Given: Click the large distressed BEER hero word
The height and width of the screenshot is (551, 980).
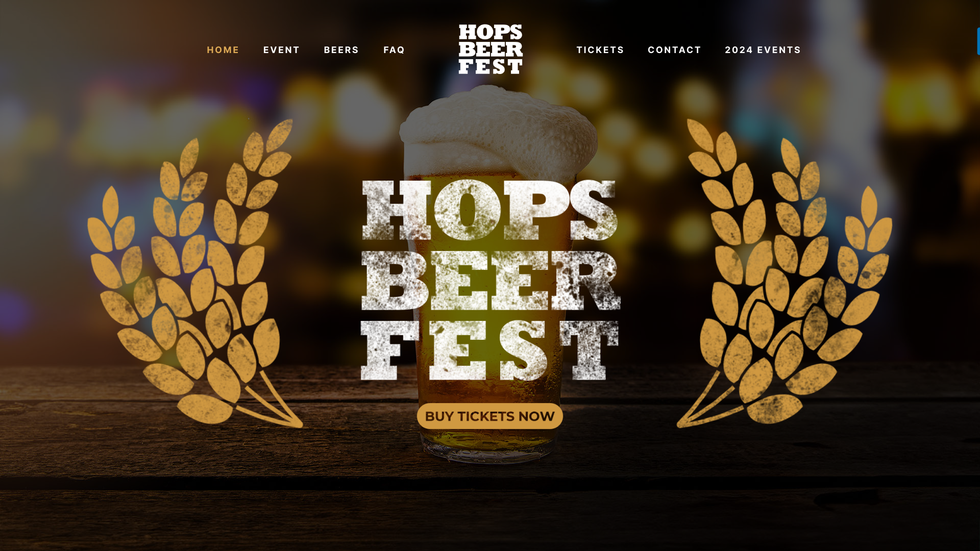Looking at the screenshot, I should (x=491, y=281).
